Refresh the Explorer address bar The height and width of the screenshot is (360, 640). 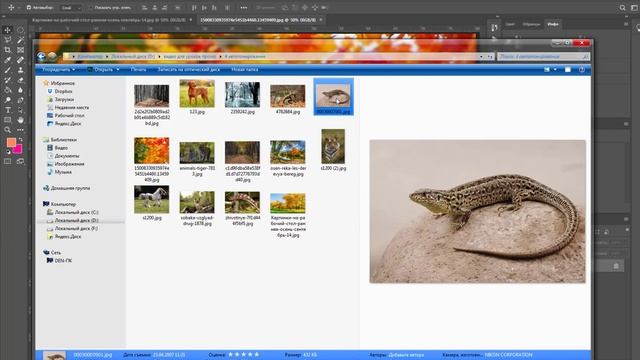pos(490,56)
